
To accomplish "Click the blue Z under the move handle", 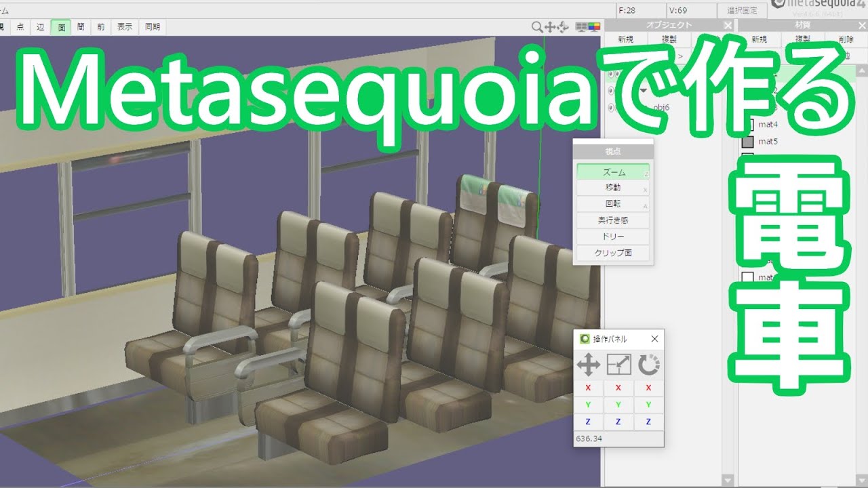I will pyautogui.click(x=588, y=422).
